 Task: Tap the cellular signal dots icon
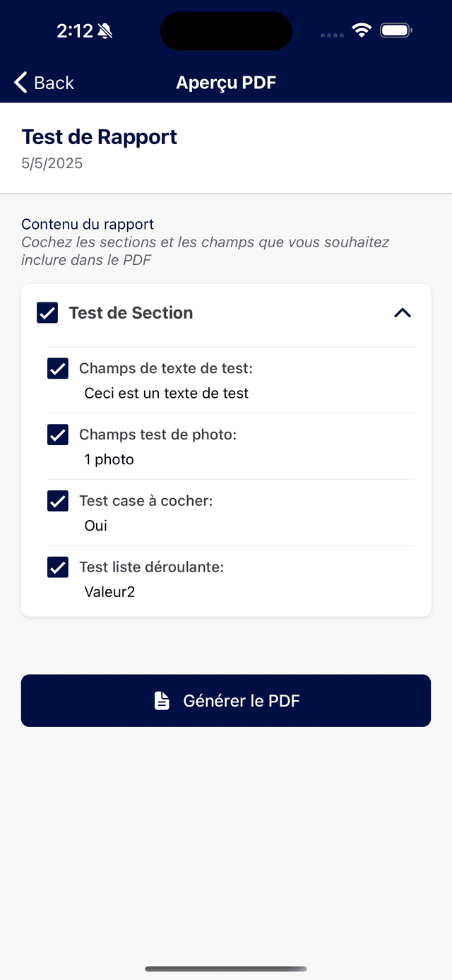(331, 33)
